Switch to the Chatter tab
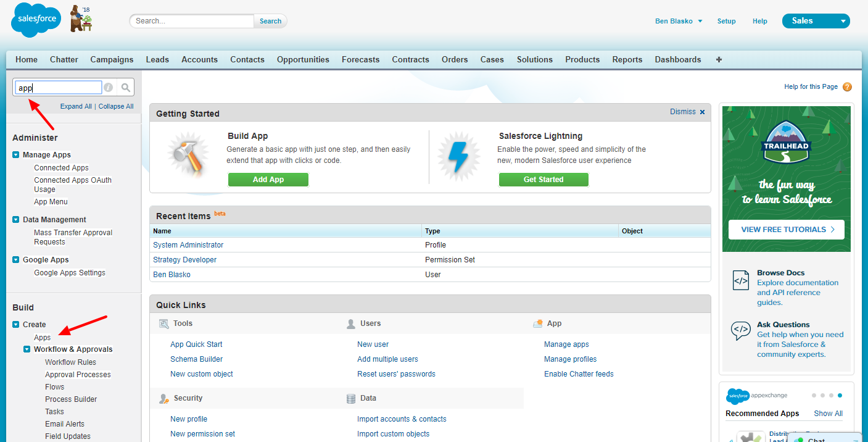The width and height of the screenshot is (868, 442). [x=64, y=60]
